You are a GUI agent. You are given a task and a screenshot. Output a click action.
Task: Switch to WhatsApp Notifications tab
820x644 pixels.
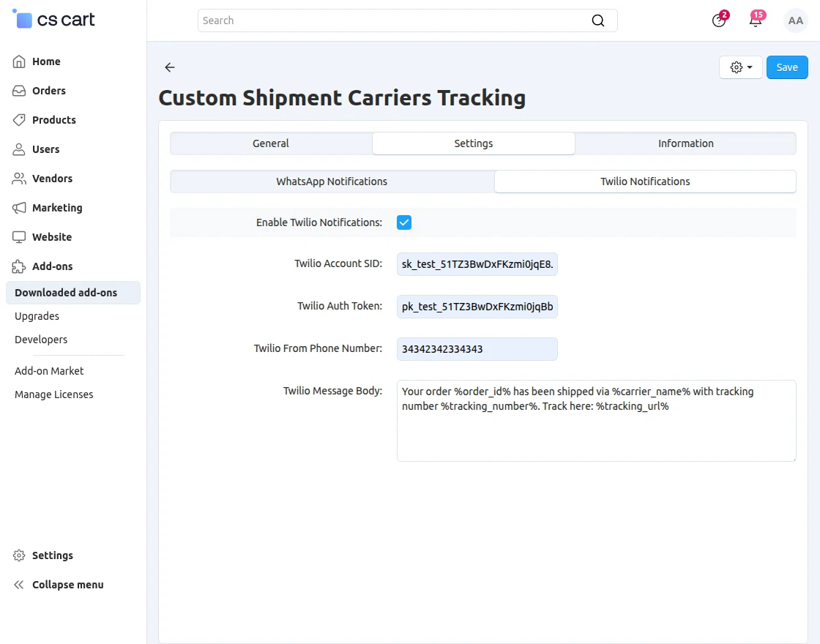click(x=332, y=181)
